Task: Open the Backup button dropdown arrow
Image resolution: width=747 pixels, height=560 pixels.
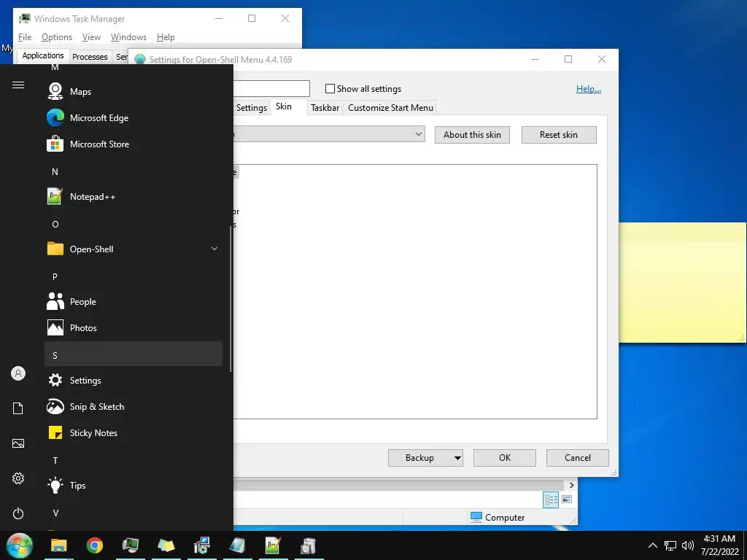Action: click(457, 458)
